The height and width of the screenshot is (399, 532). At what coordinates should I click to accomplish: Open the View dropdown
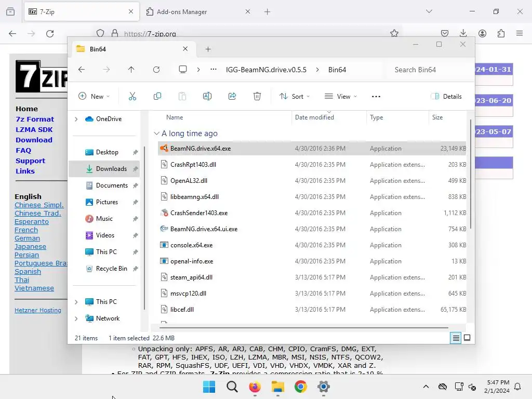(x=341, y=96)
